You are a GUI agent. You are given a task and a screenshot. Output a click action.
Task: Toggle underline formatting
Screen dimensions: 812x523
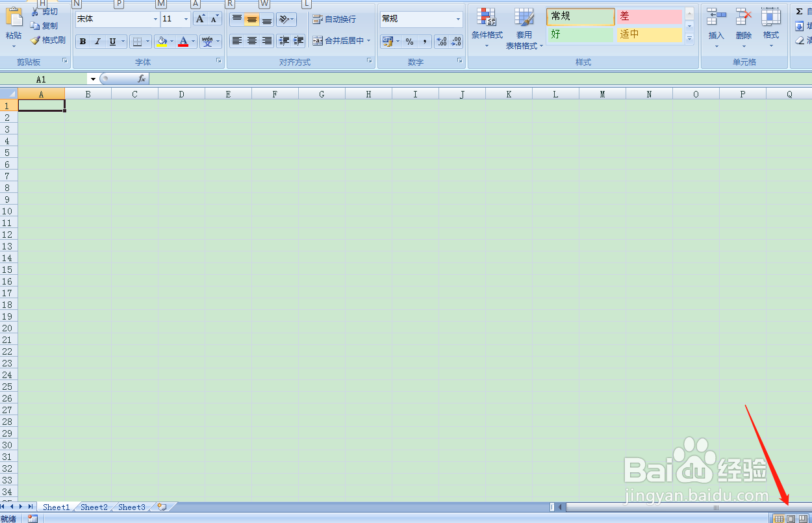pos(112,42)
